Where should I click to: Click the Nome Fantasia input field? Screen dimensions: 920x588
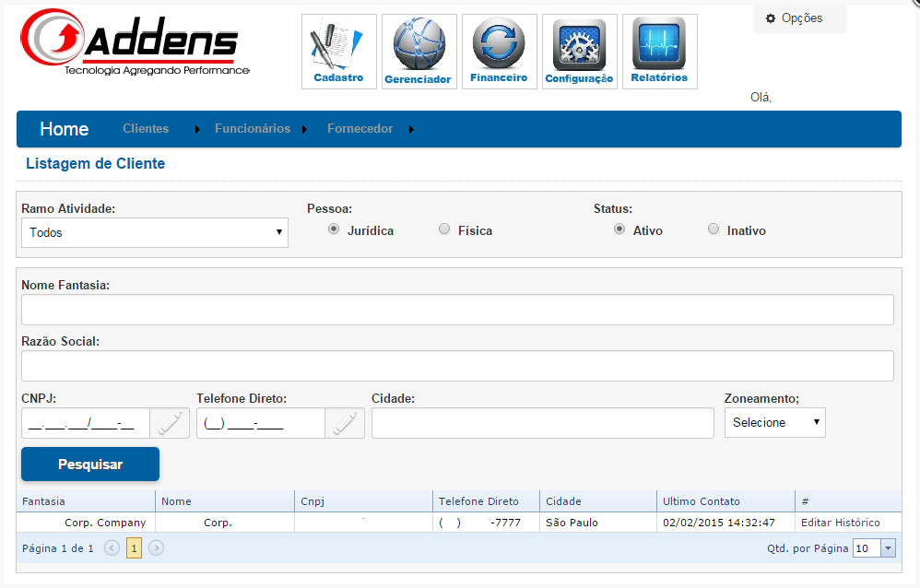pyautogui.click(x=457, y=310)
